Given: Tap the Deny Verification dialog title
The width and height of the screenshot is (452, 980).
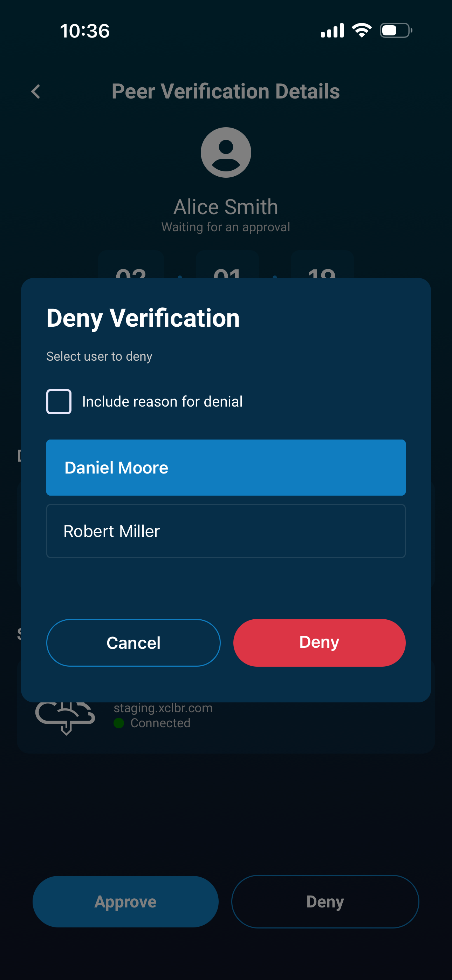Looking at the screenshot, I should (x=143, y=318).
